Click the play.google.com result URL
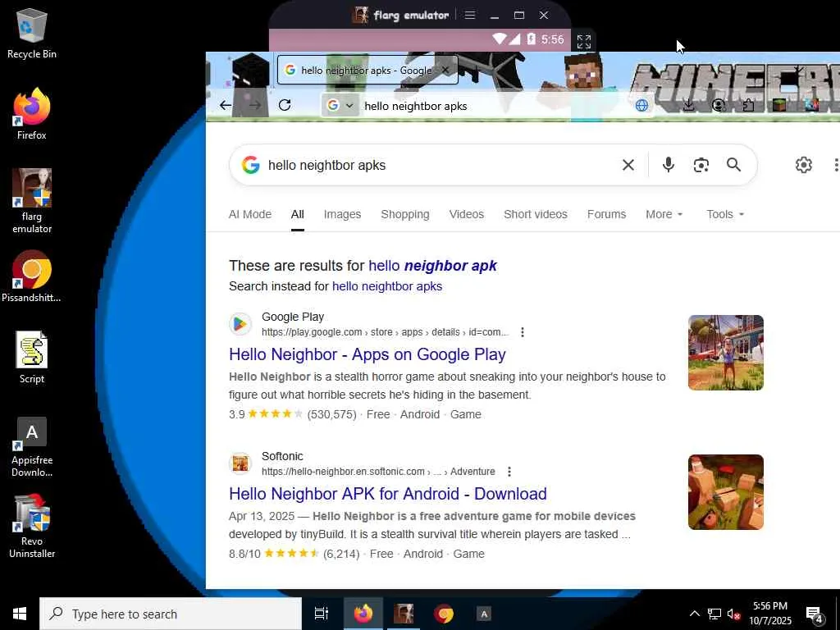The height and width of the screenshot is (630, 840). point(385,332)
